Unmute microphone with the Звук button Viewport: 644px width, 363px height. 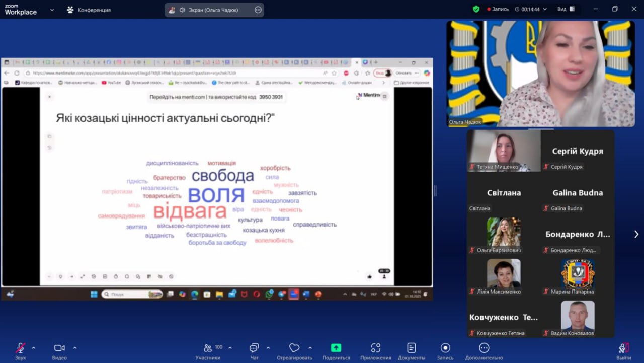point(20,348)
